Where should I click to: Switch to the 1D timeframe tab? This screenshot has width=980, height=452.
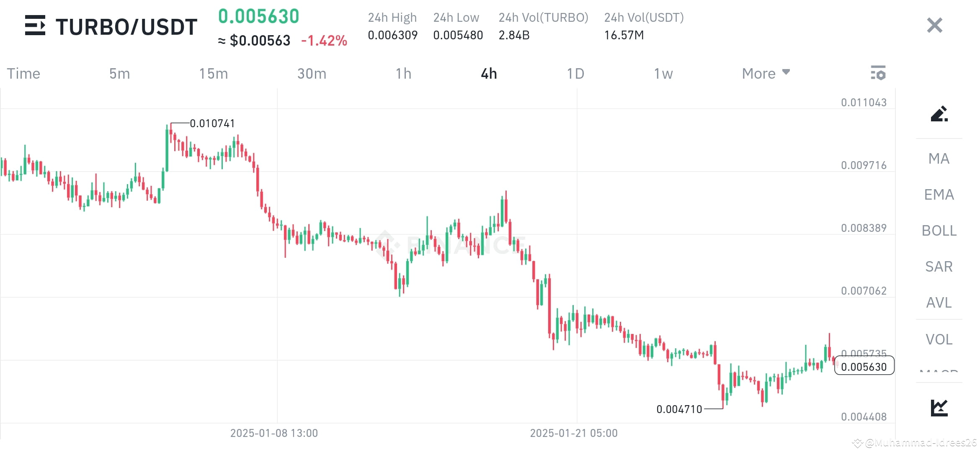coord(576,73)
